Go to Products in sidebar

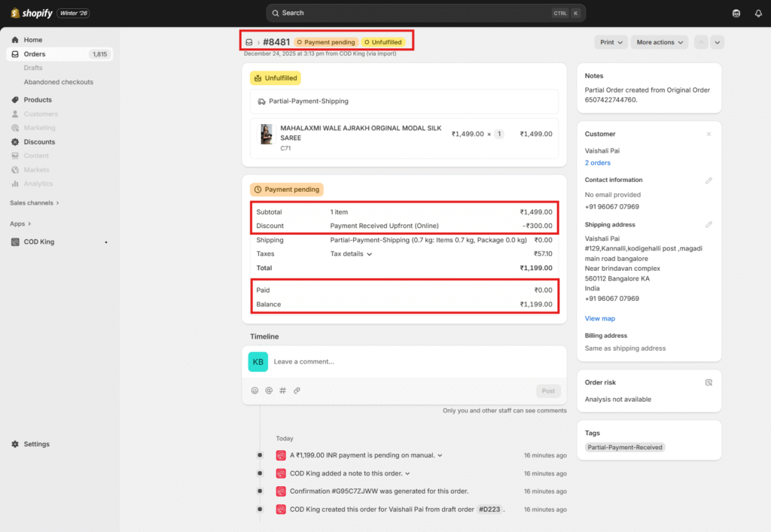click(x=38, y=100)
